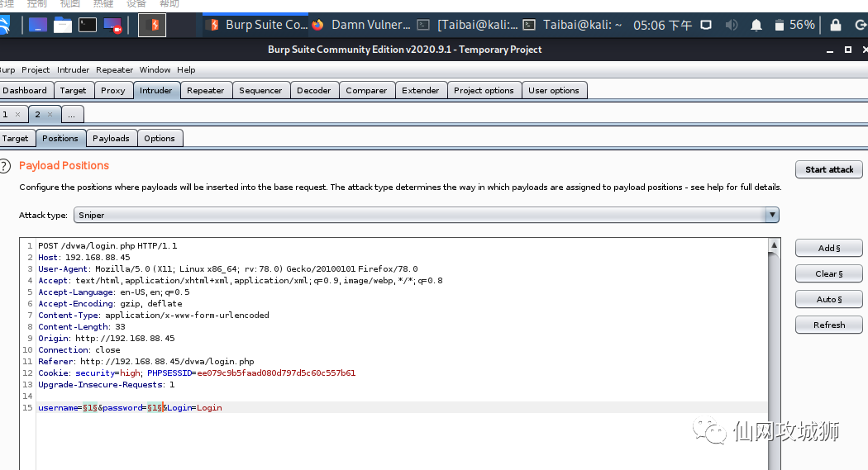
Task: Open the Payloads sub-tab
Action: [112, 138]
